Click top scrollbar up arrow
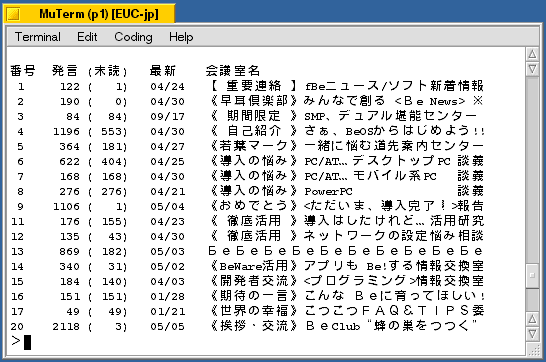The width and height of the screenshot is (546, 362). [x=532, y=54]
